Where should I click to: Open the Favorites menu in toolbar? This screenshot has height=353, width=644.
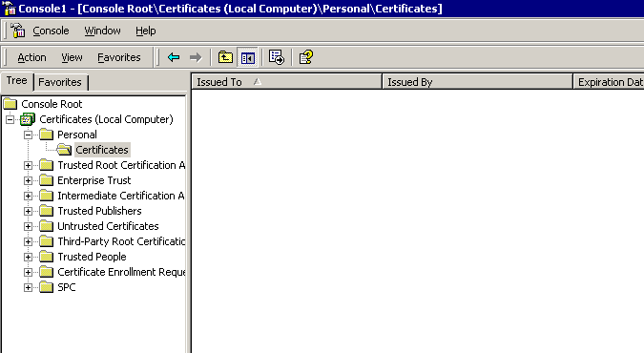point(119,57)
